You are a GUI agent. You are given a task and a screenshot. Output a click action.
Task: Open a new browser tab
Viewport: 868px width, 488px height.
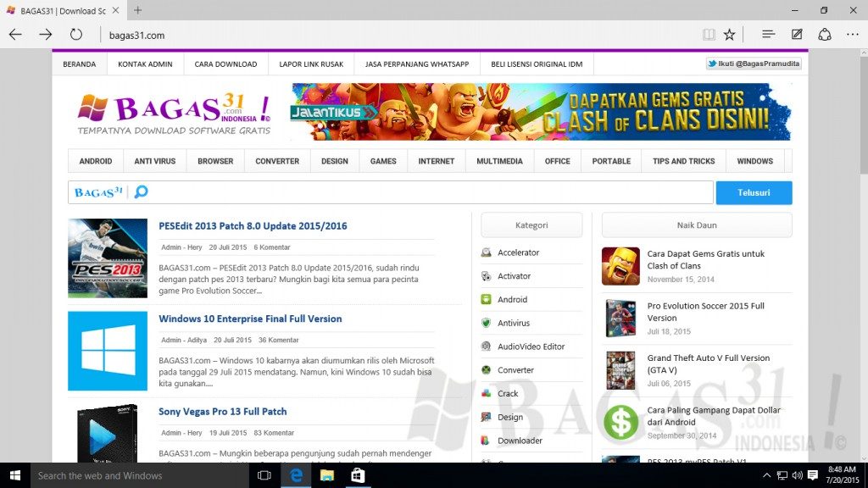[138, 10]
